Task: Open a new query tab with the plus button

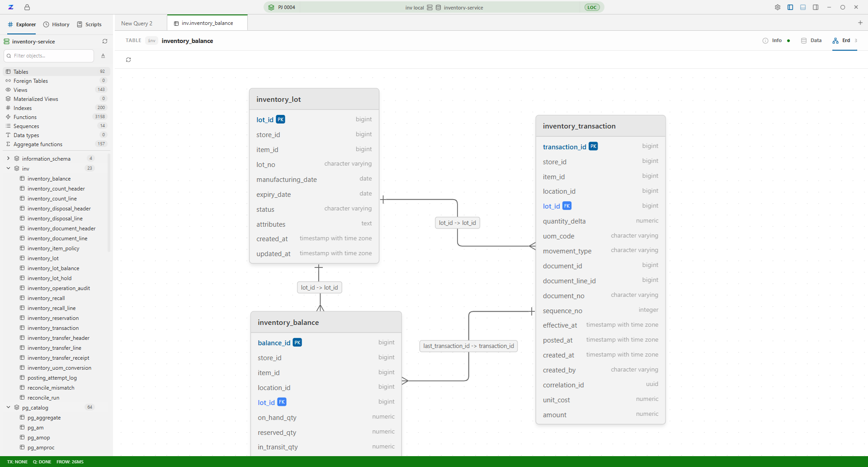Action: 861,23
